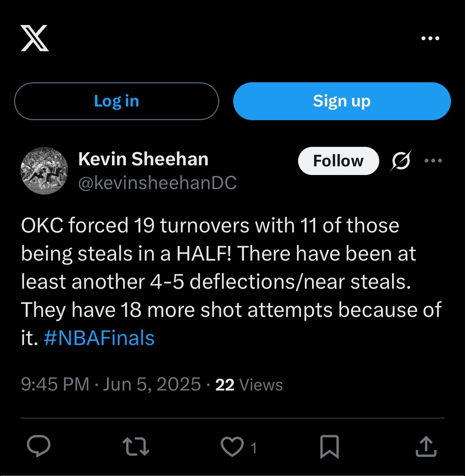Open Kevin Sheehan's profile avatar
465x476 pixels.
click(44, 171)
